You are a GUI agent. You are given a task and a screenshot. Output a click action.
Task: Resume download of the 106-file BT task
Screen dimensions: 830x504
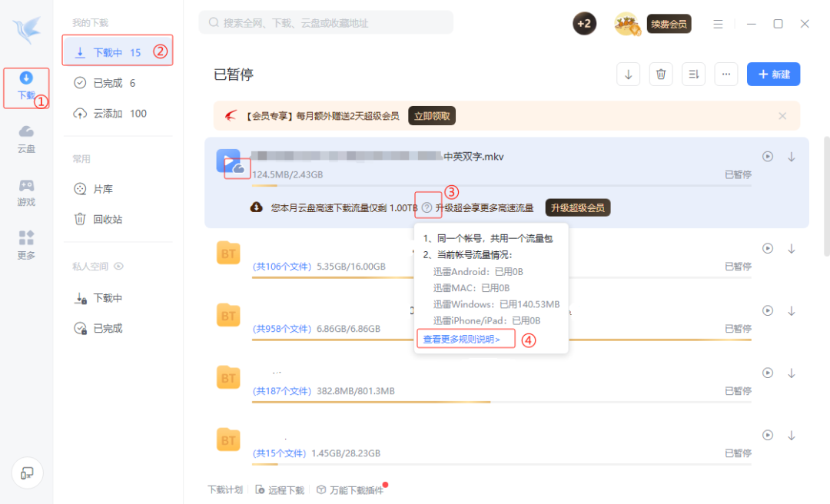pos(792,249)
